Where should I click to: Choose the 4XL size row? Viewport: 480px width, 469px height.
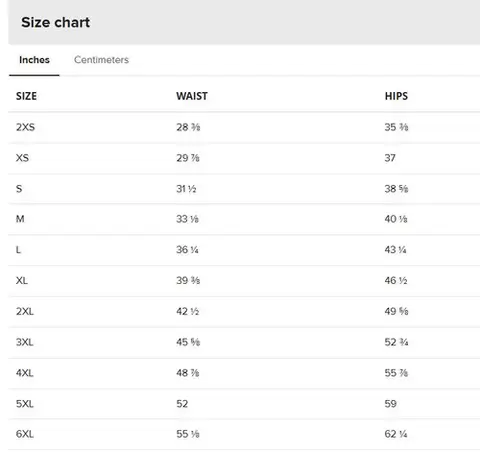coord(244,373)
